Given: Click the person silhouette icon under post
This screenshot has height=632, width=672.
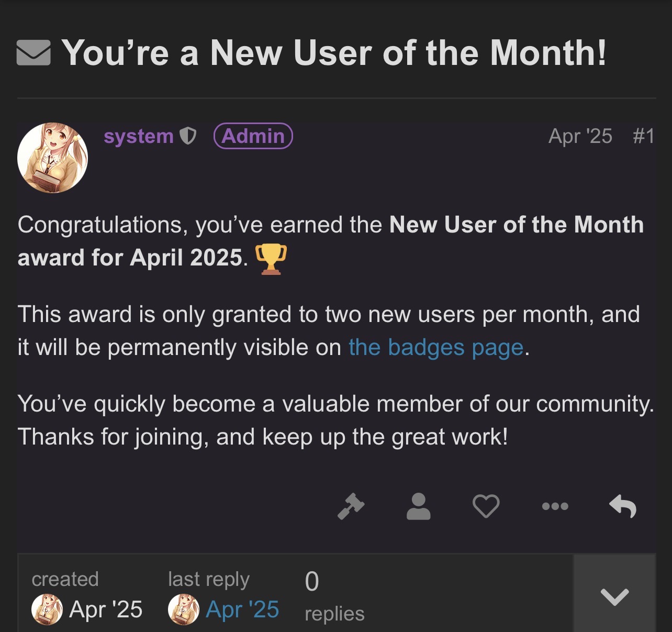Looking at the screenshot, I should [x=418, y=506].
